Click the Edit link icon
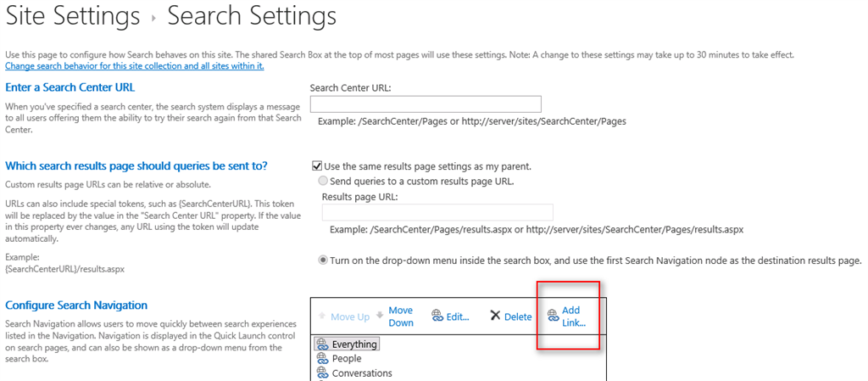868x381 pixels. coord(437,317)
